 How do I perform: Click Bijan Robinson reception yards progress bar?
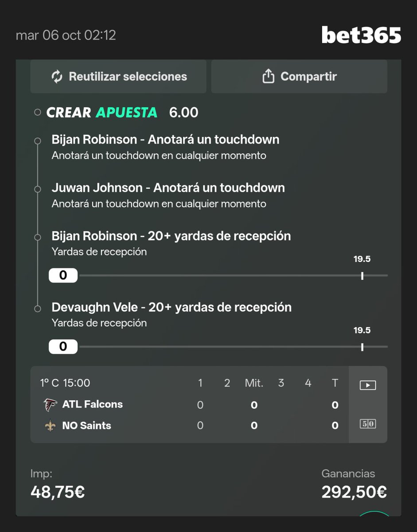pos(218,276)
